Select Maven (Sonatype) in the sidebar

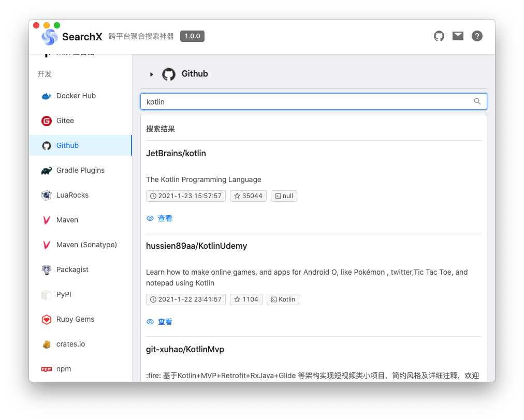coord(81,245)
